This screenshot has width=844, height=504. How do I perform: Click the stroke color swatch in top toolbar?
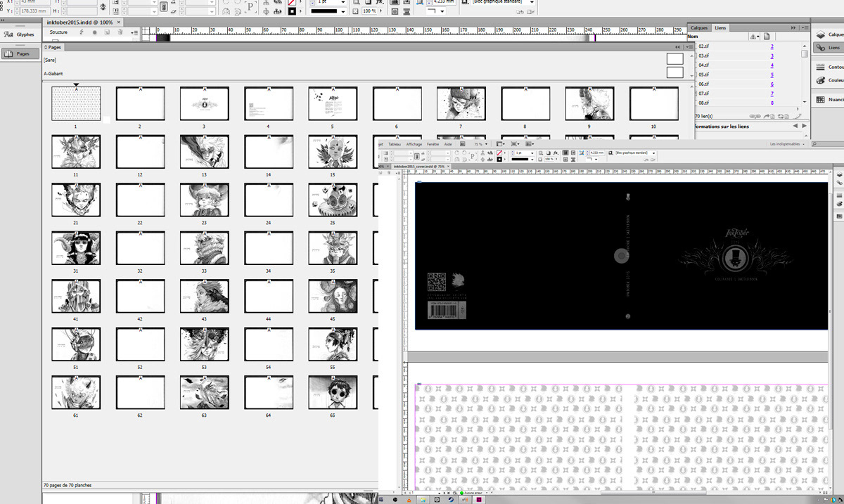coord(291,2)
